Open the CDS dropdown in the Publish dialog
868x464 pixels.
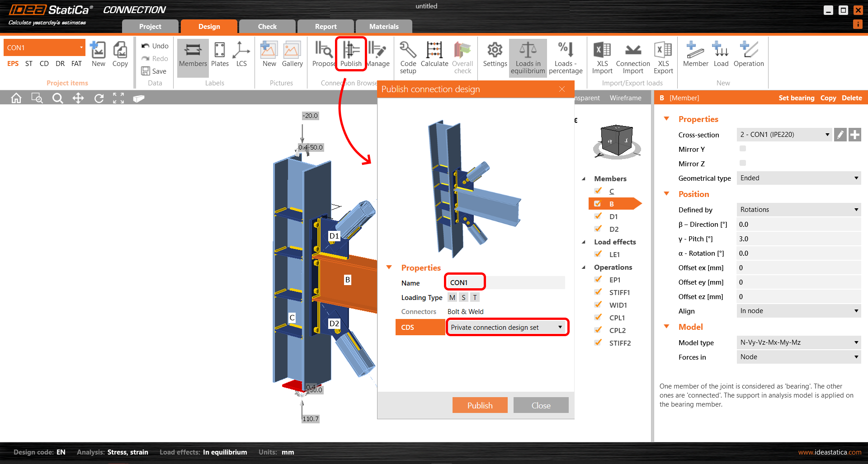pos(561,327)
